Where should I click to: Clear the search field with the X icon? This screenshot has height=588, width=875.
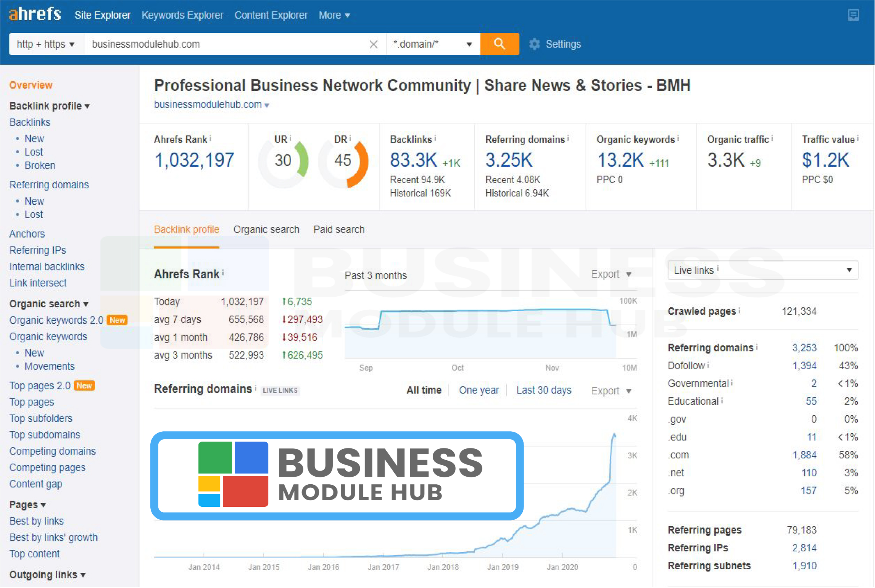point(373,44)
